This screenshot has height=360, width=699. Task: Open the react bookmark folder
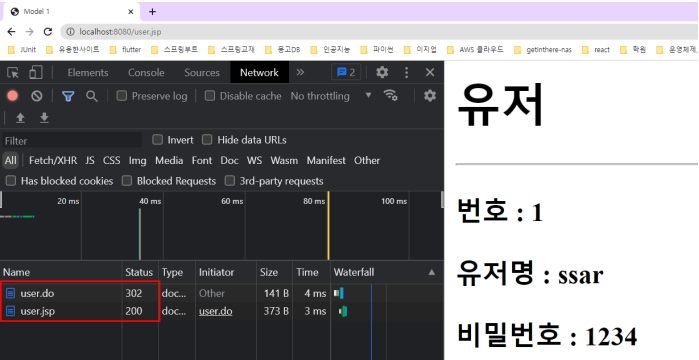[596, 49]
